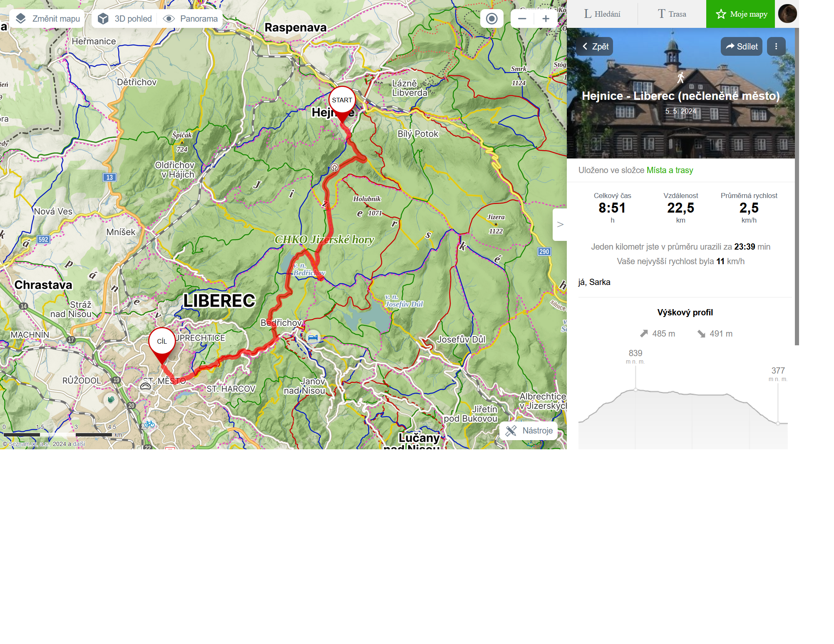Open the Změnit mapu layer switcher
Screen dimensions: 834x644
(x=47, y=19)
